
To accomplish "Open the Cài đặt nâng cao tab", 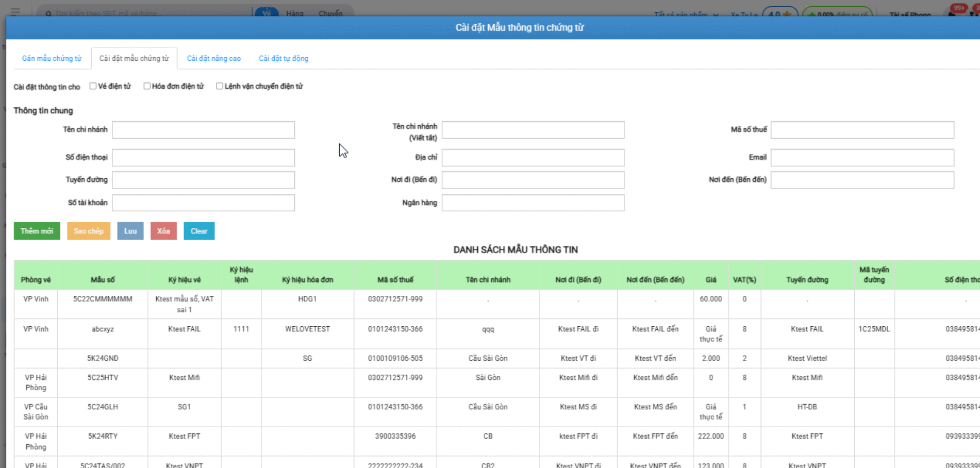I will pos(213,58).
